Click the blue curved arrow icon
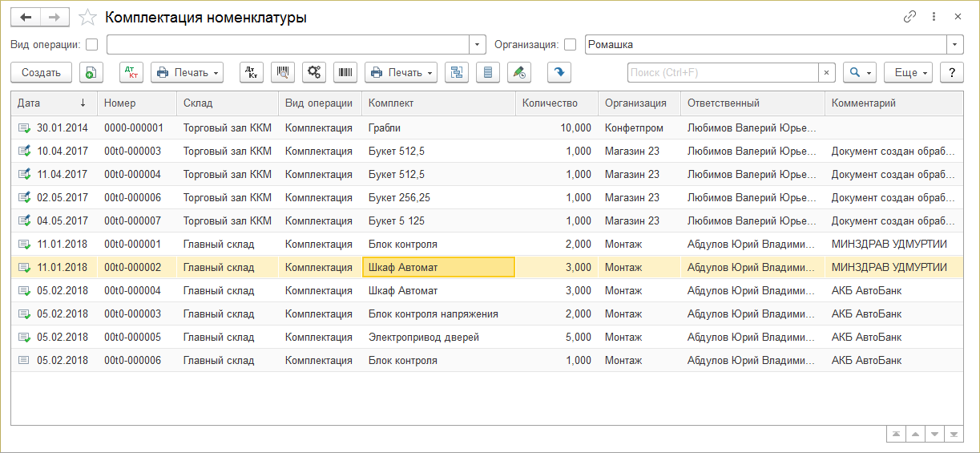Viewport: 980px width, 453px height. (x=559, y=72)
